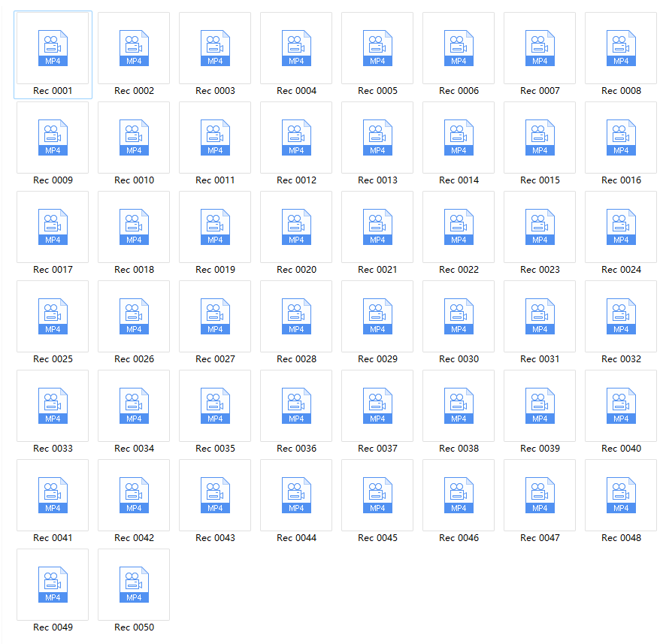The width and height of the screenshot is (663, 644).
Task: Click the Rec 0044 video icon
Action: click(x=296, y=495)
